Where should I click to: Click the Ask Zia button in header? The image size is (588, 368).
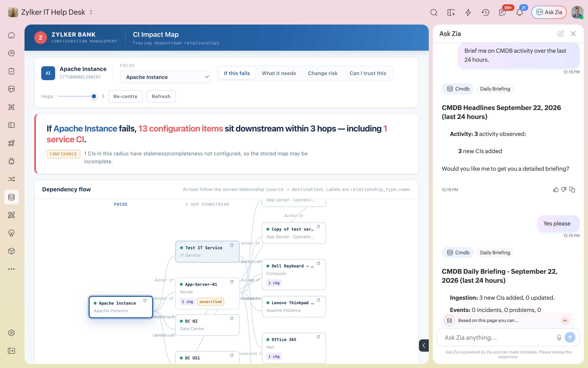pyautogui.click(x=549, y=12)
